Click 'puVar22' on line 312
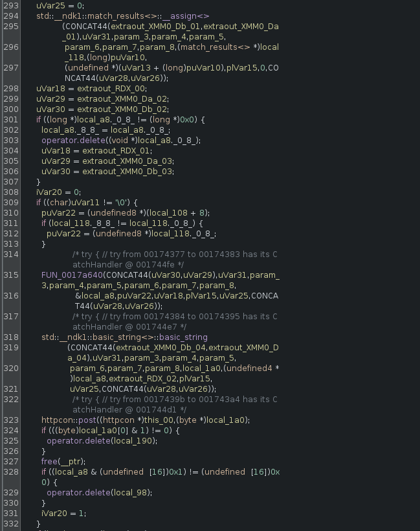420x531 pixels. point(63,234)
